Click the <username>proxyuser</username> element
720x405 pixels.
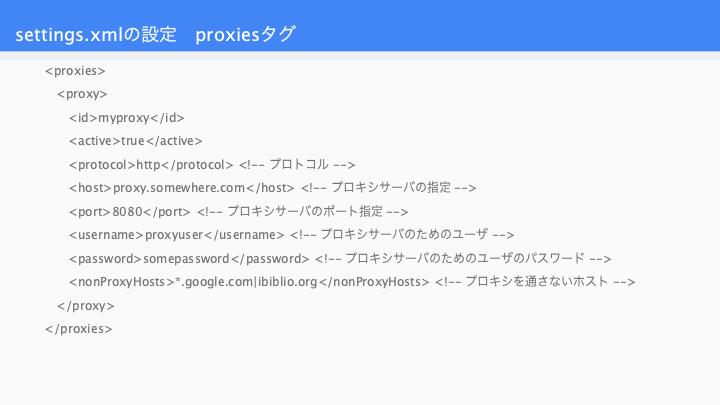(177, 235)
